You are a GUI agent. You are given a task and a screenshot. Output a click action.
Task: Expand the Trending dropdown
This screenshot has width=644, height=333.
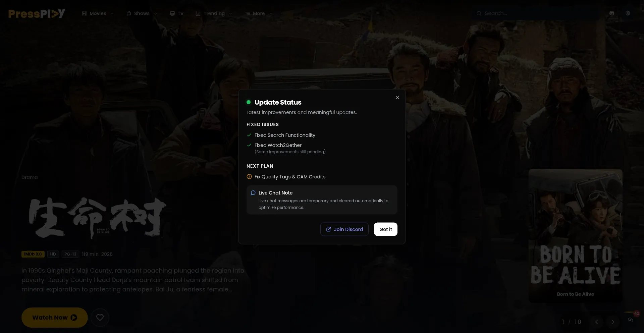point(214,13)
